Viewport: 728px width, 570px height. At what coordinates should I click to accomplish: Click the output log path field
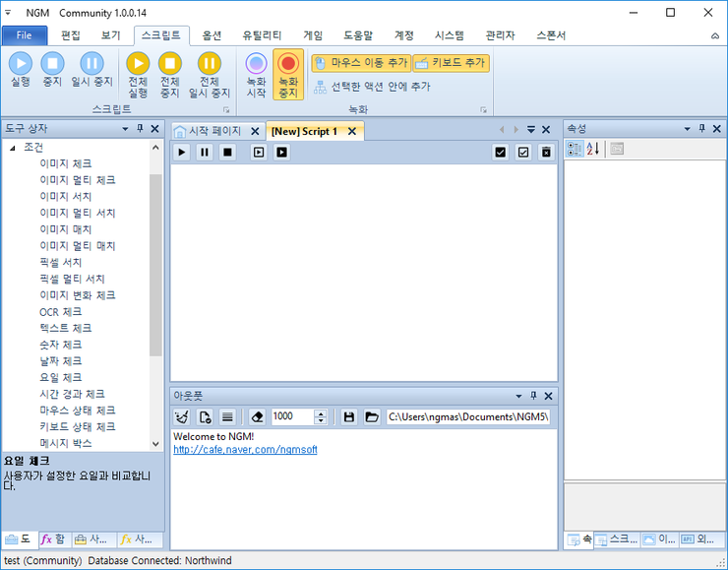469,416
